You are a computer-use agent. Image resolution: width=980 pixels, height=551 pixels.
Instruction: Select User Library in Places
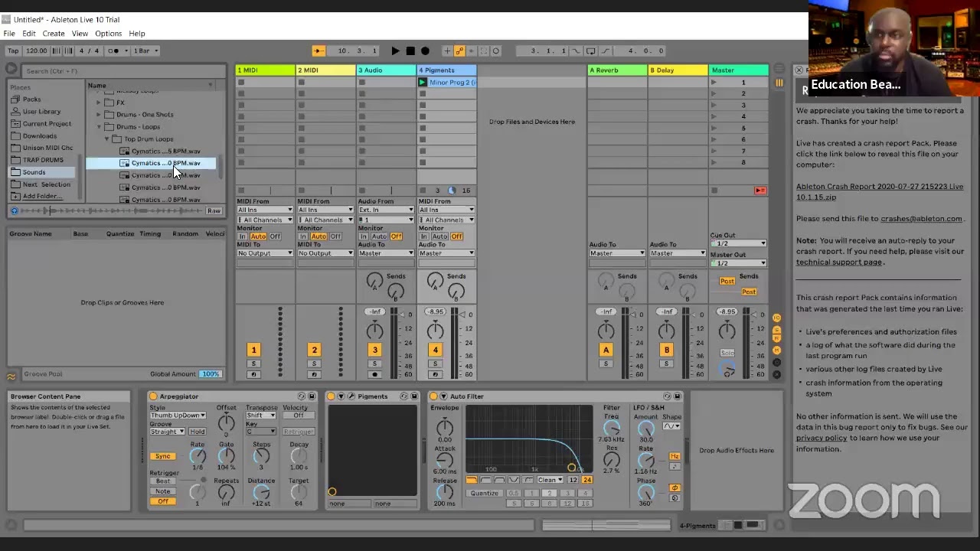point(41,112)
